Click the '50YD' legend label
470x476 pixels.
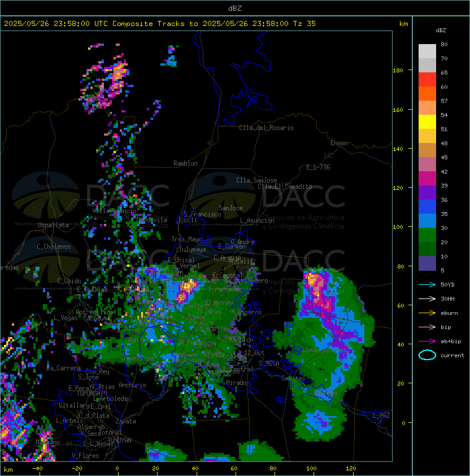click(447, 285)
